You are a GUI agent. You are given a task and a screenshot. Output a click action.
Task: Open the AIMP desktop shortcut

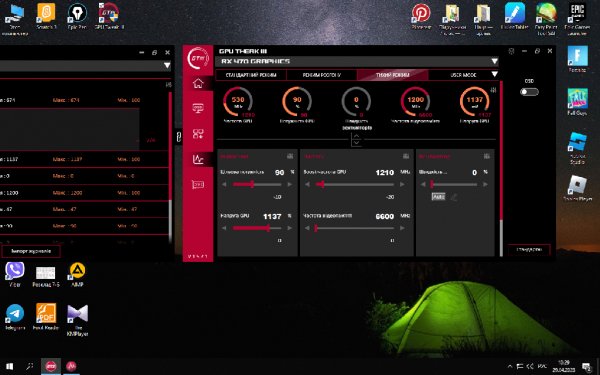(x=77, y=274)
